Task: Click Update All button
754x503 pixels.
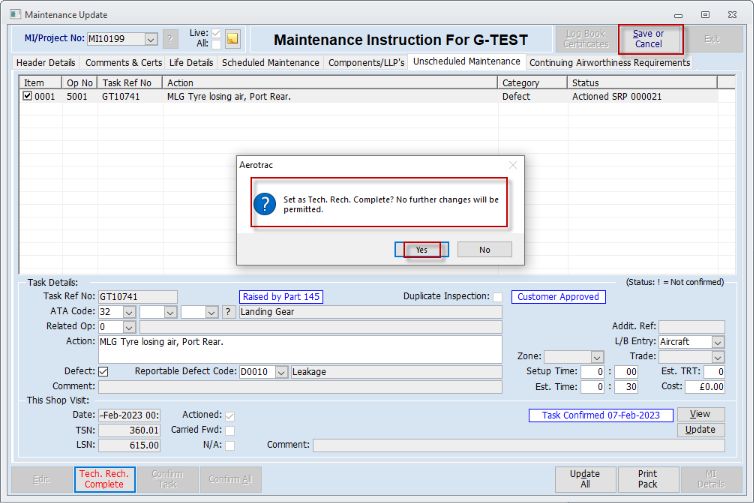Action: (x=585, y=479)
